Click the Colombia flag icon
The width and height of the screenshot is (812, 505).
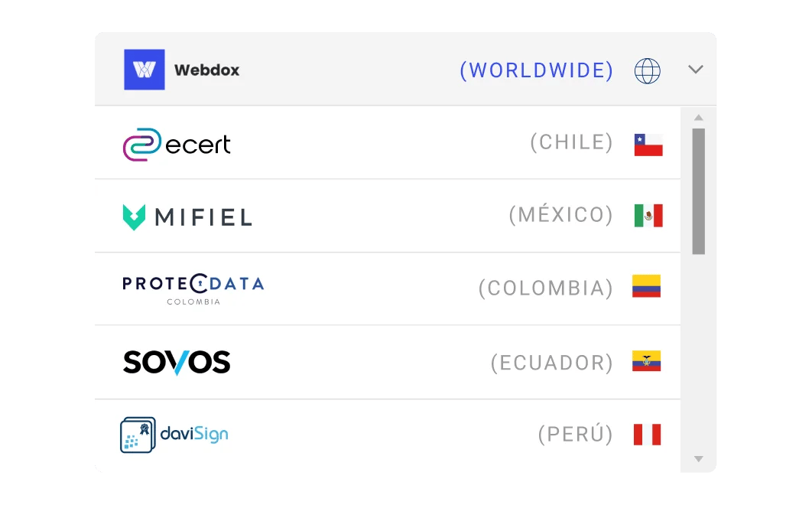click(646, 286)
